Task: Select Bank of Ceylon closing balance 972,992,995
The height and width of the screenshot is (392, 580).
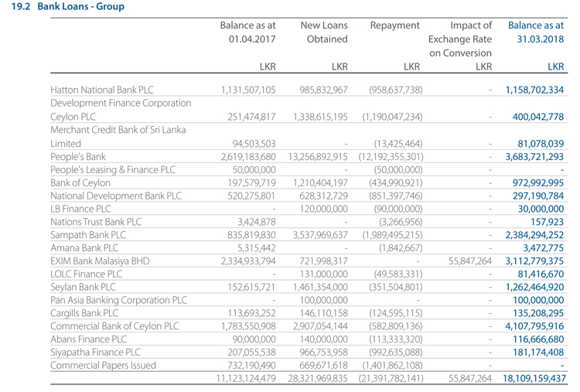Action: pyautogui.click(x=538, y=182)
